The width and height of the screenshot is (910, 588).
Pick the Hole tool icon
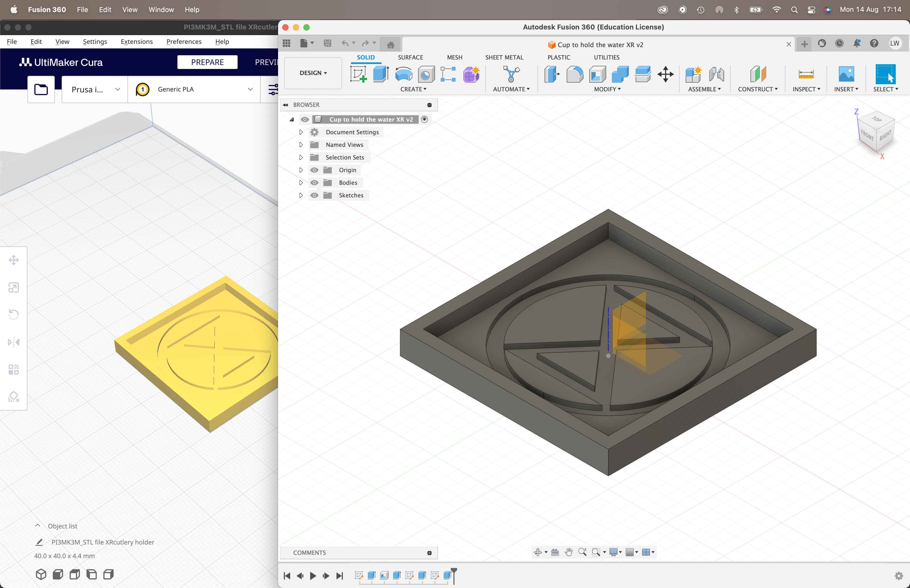[426, 74]
